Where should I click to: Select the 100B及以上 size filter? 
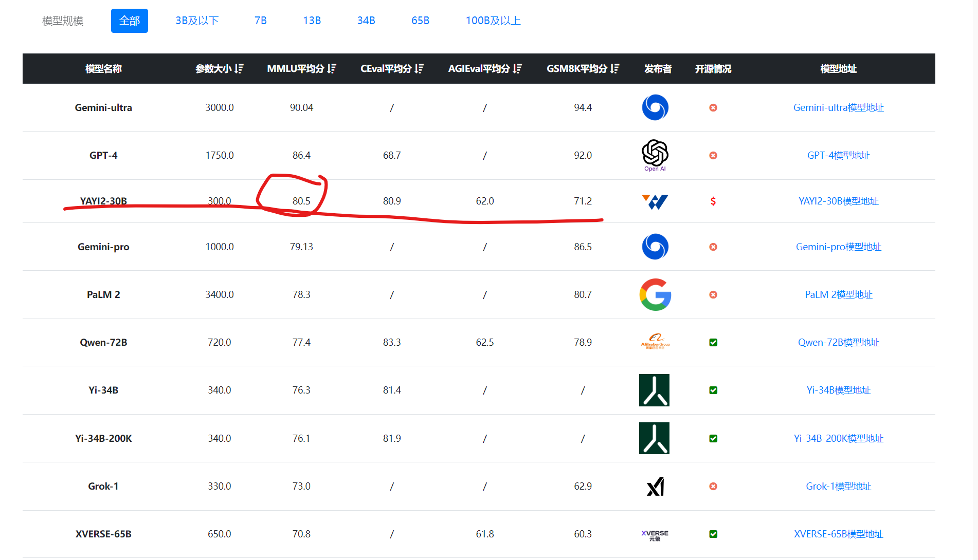(x=493, y=21)
